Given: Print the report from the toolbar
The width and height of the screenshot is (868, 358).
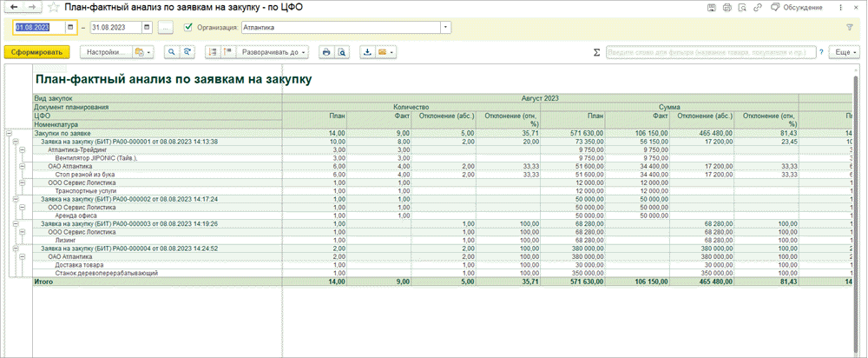Looking at the screenshot, I should click(x=326, y=51).
